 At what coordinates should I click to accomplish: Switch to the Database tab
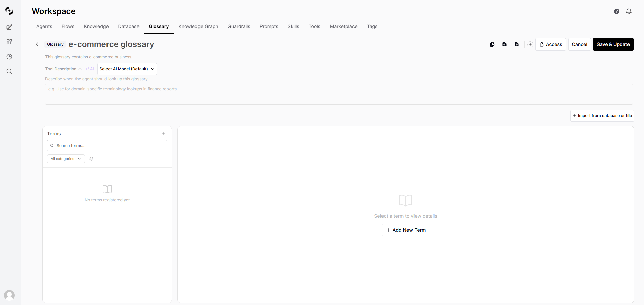click(x=129, y=26)
